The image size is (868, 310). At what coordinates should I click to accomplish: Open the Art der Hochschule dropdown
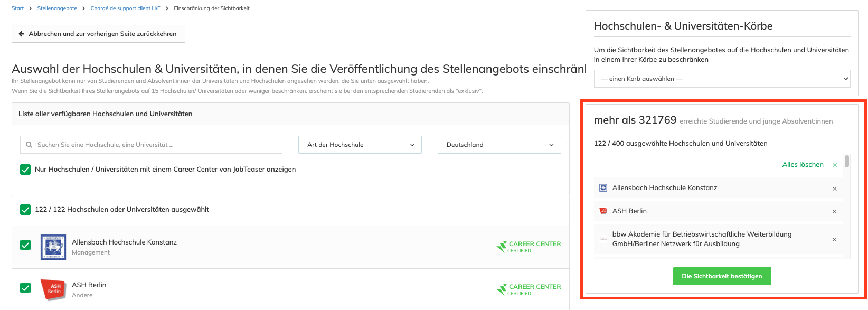(x=360, y=145)
